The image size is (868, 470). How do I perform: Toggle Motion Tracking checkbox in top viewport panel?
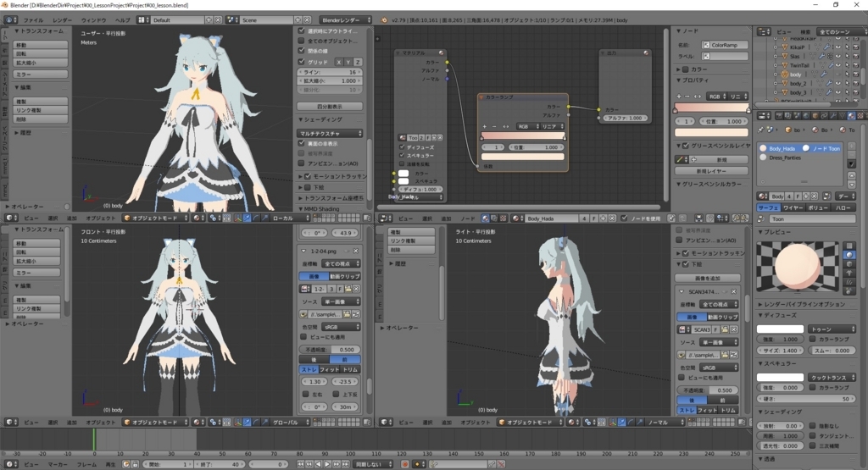(x=309, y=176)
